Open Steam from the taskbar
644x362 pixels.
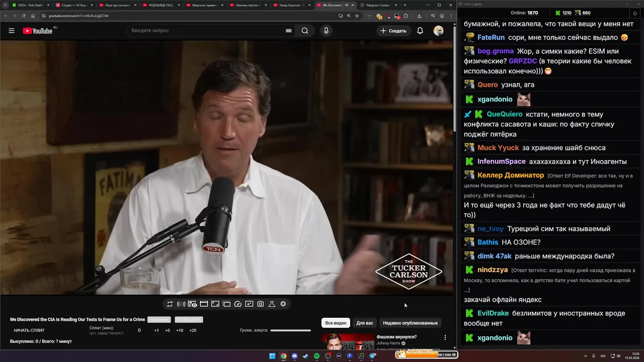305,356
